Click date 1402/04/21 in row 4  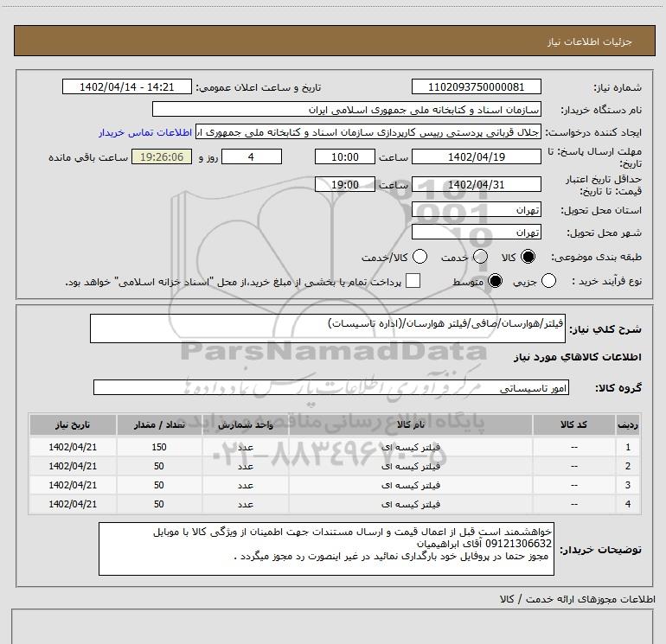(x=73, y=504)
